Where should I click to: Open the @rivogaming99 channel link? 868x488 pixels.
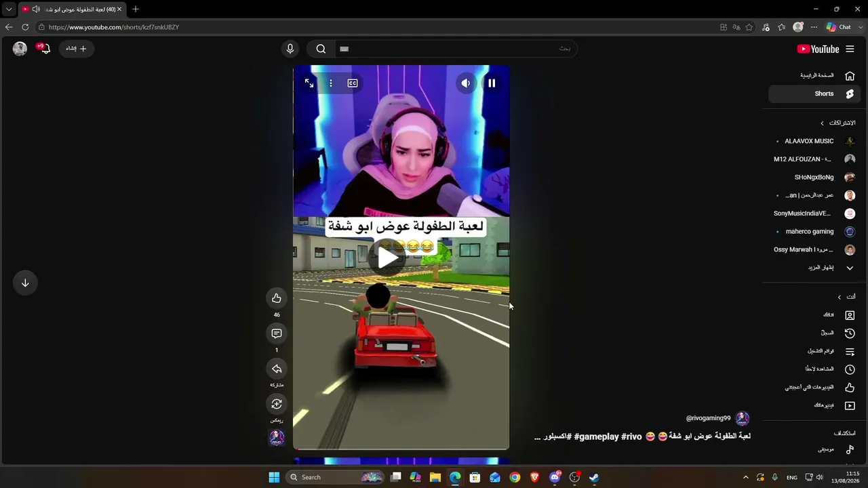pos(708,418)
